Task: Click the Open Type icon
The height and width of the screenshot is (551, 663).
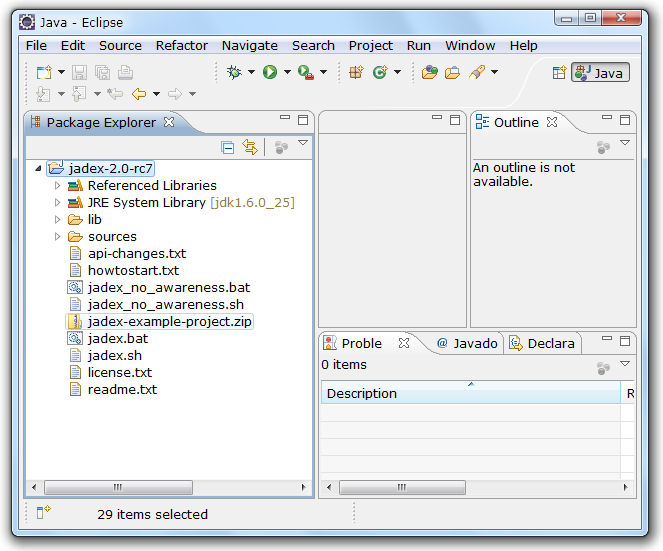Action: 429,72
